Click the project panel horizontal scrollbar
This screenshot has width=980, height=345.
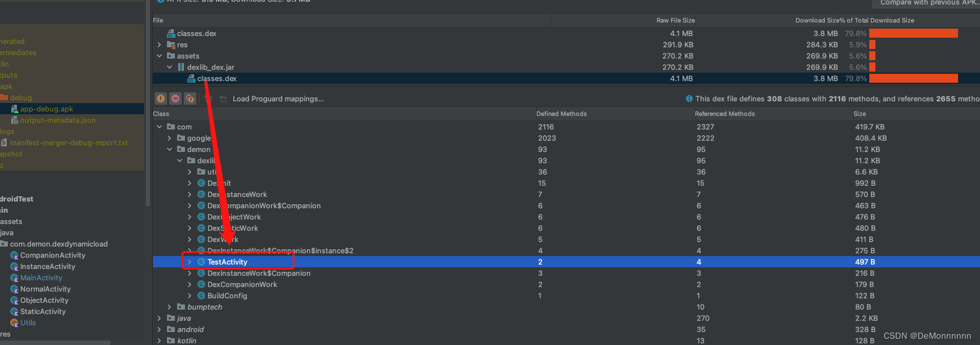[x=55, y=342]
